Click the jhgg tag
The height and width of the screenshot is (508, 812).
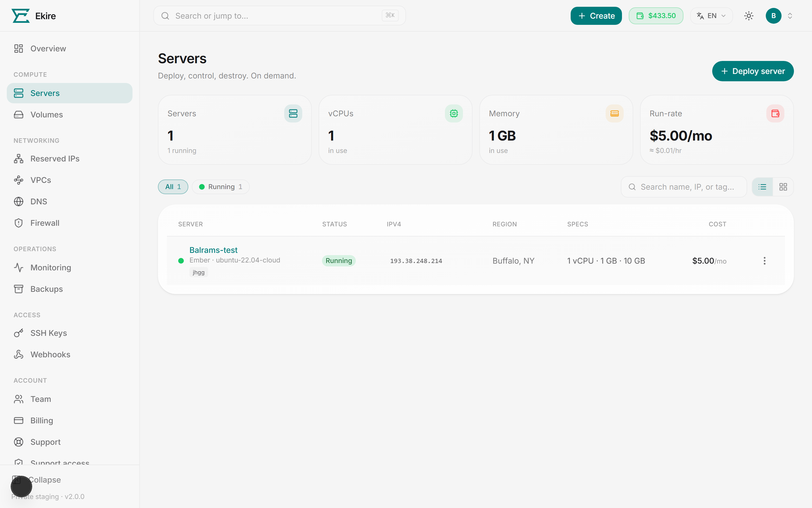click(199, 272)
